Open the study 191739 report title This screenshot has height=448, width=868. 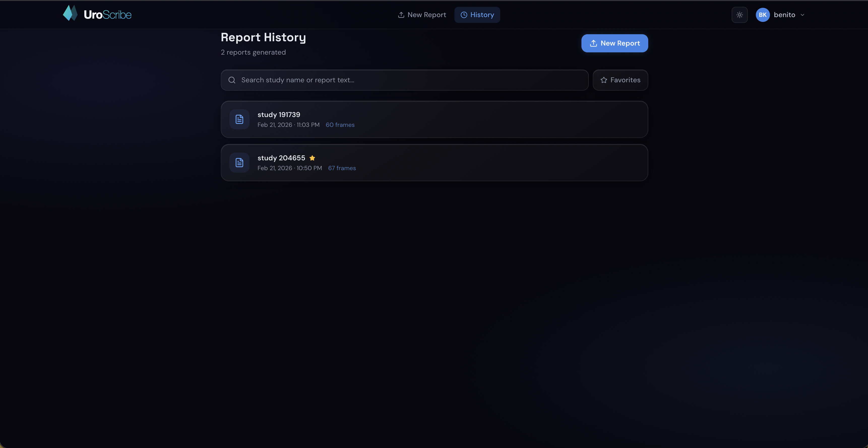[279, 115]
